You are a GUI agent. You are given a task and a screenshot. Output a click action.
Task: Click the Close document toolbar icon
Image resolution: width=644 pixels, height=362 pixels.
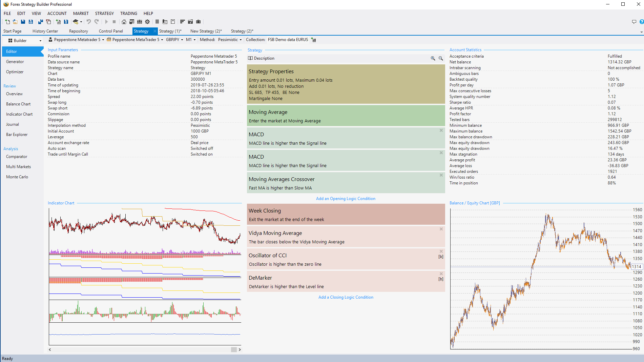point(48,22)
